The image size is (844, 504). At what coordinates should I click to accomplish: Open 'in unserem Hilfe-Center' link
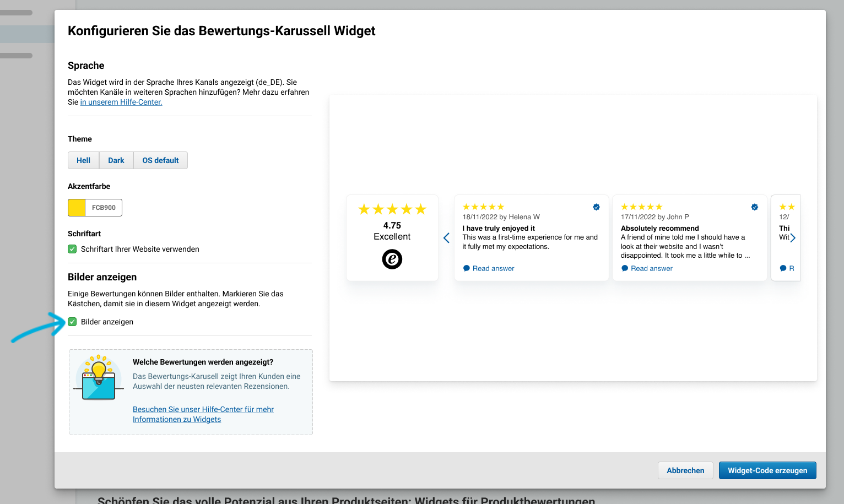coord(121,102)
